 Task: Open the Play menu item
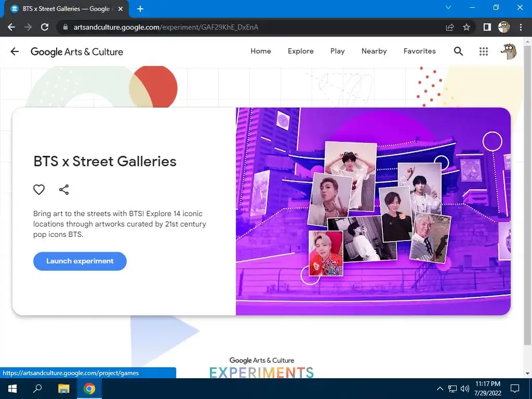pyautogui.click(x=338, y=51)
